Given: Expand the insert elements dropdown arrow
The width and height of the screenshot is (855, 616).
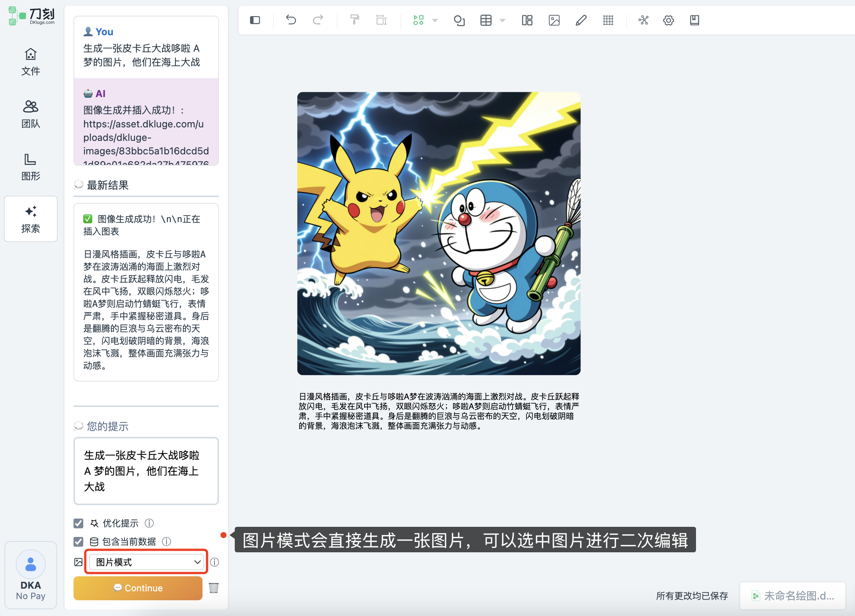Looking at the screenshot, I should click(435, 20).
